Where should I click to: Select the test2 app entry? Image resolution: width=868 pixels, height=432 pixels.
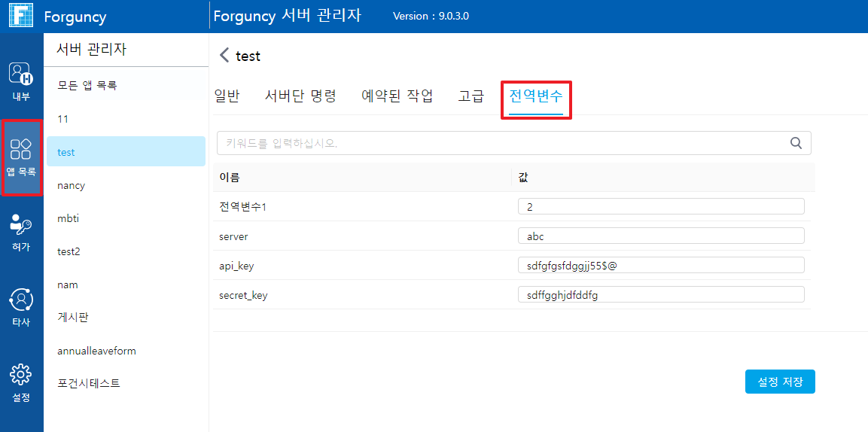pos(126,251)
